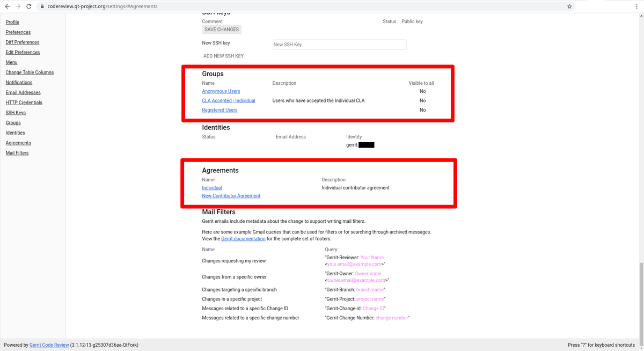Open Mail Filters settings
This screenshot has height=351, width=644.
point(17,152)
